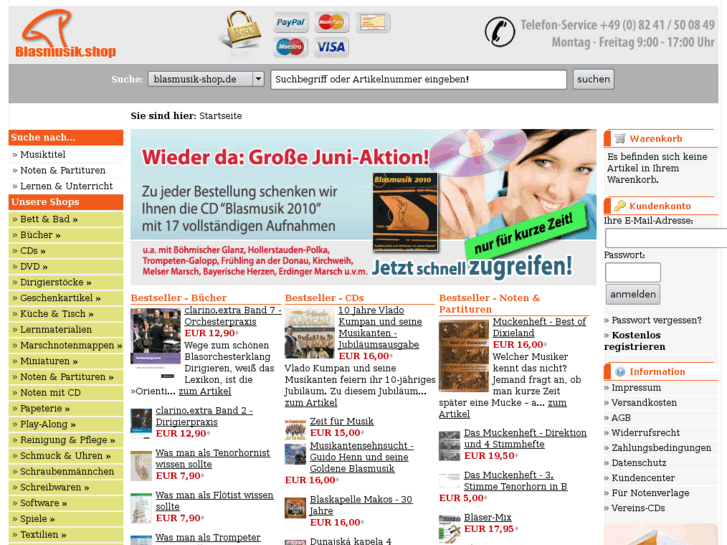The image size is (727, 545).
Task: Click the Information panel icon
Action: [x=620, y=372]
